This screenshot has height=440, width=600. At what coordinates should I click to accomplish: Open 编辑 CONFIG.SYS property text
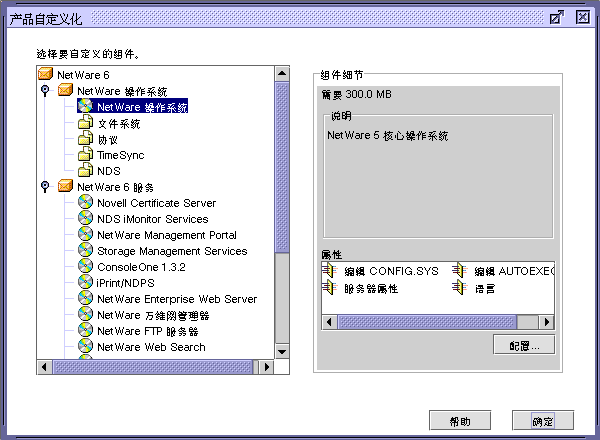[391, 271]
